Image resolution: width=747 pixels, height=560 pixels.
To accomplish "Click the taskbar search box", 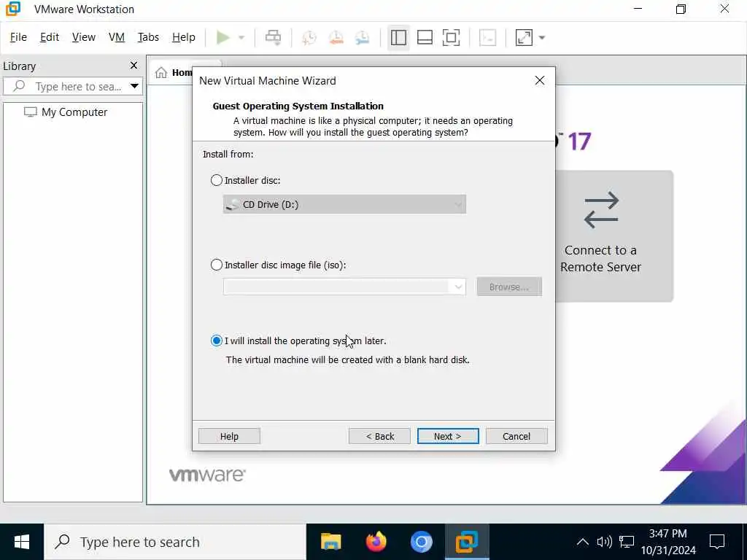I will coord(175,542).
